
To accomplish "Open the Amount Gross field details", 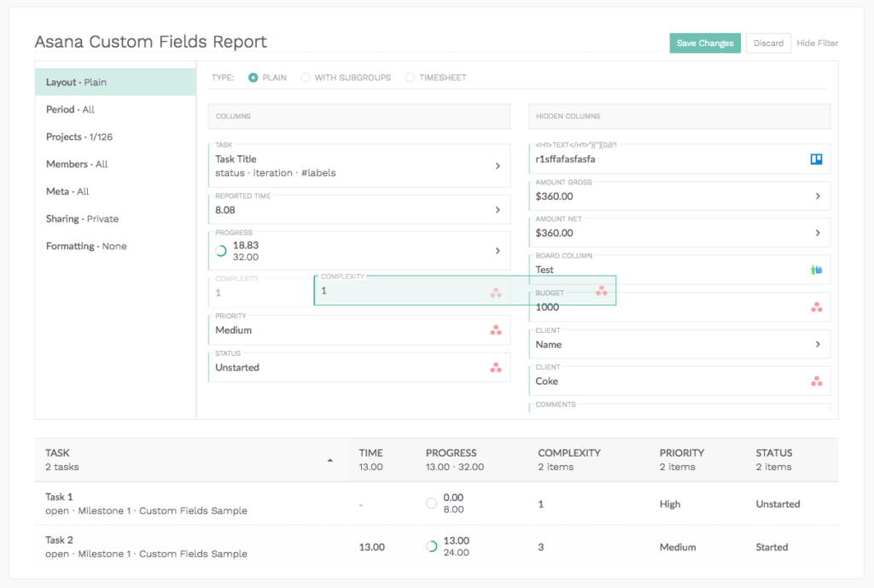I will click(x=818, y=195).
